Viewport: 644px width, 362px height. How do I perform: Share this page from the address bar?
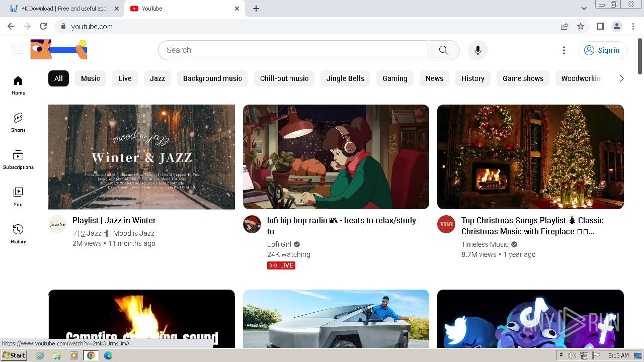click(565, 26)
